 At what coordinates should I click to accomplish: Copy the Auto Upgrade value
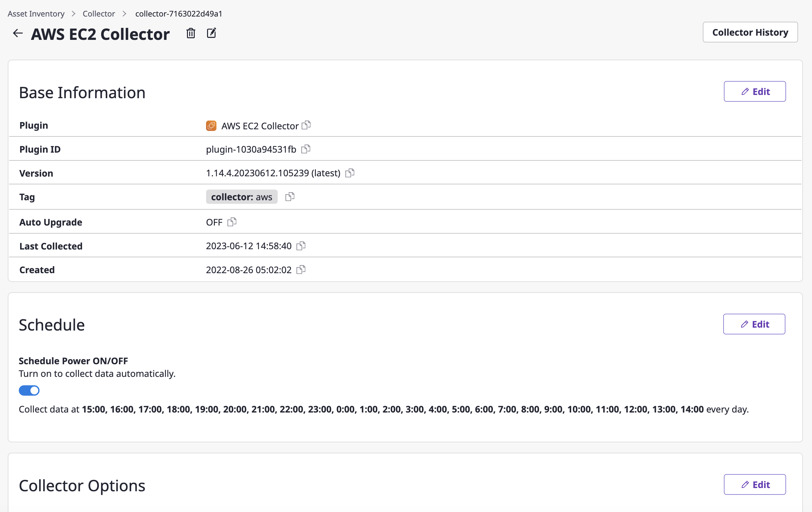[x=232, y=222]
